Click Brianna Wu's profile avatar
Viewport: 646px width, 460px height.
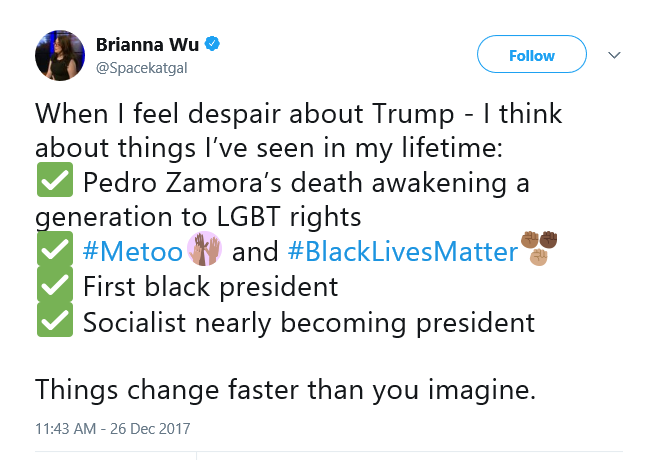coord(60,56)
